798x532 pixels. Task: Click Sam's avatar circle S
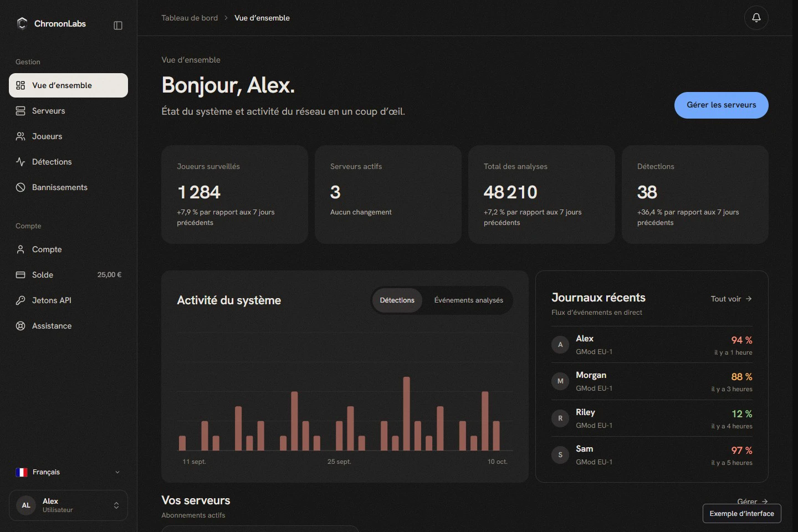pos(560,455)
